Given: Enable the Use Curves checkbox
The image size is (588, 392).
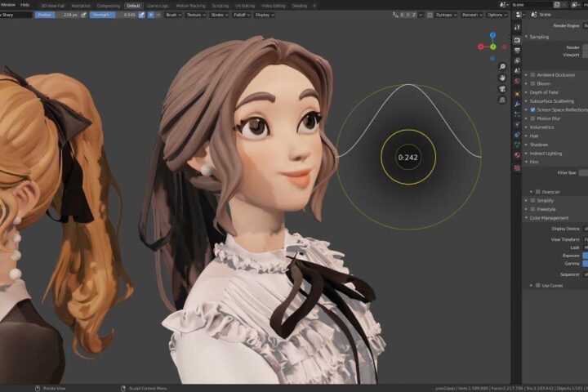Looking at the screenshot, I should pos(538,286).
